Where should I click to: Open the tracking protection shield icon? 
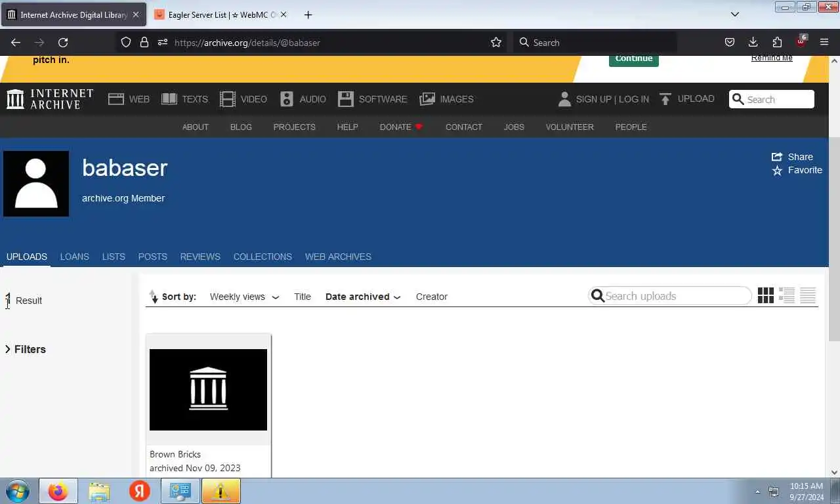(x=126, y=43)
